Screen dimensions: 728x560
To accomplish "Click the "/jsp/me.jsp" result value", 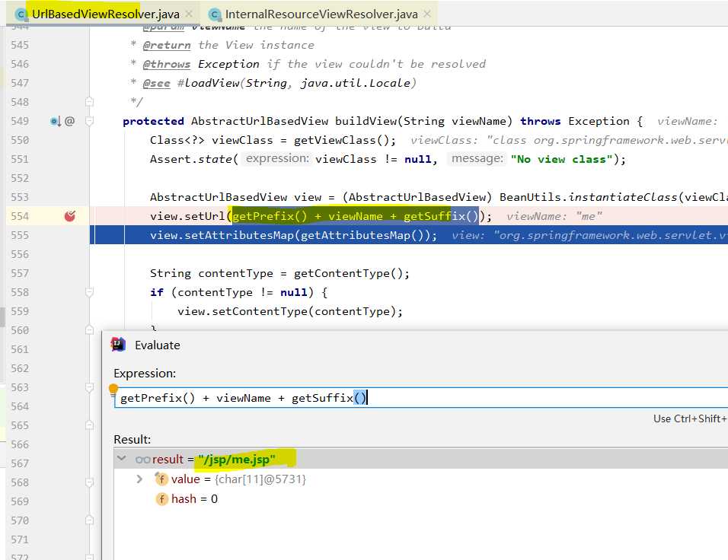I will pyautogui.click(x=237, y=460).
